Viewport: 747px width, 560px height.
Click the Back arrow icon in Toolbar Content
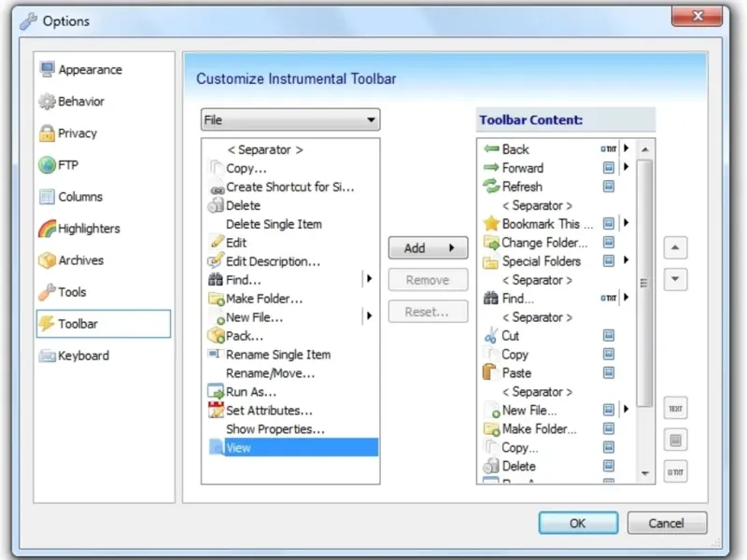[491, 149]
